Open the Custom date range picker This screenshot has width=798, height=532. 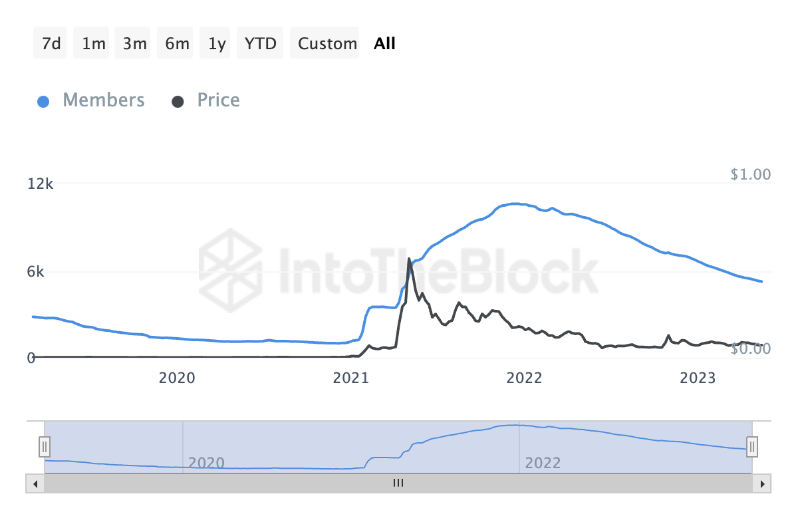[327, 44]
